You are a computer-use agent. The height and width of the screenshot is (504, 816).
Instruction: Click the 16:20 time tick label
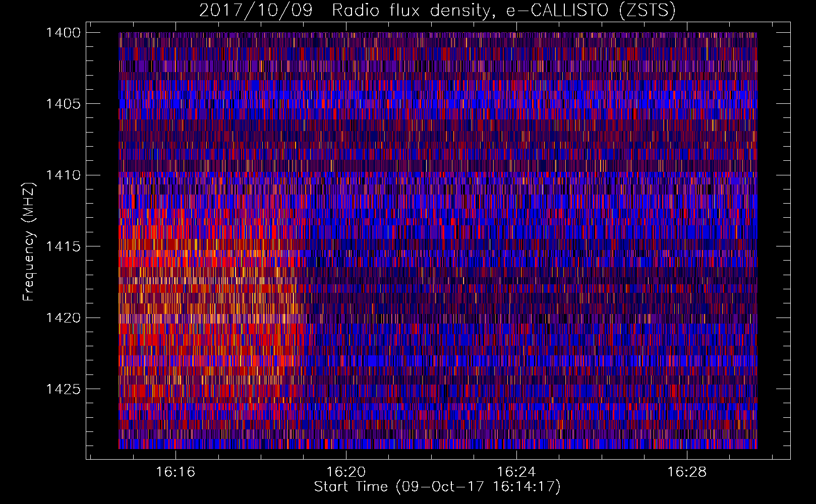[346, 472]
